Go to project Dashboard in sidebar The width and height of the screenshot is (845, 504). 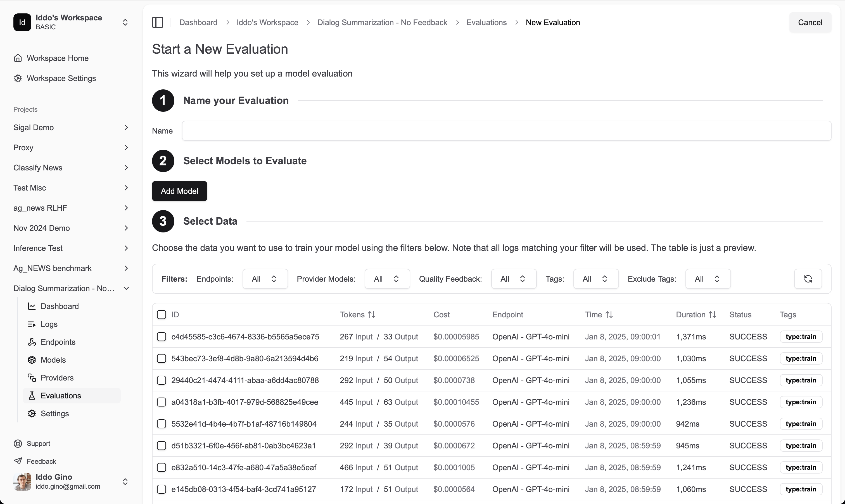tap(60, 306)
